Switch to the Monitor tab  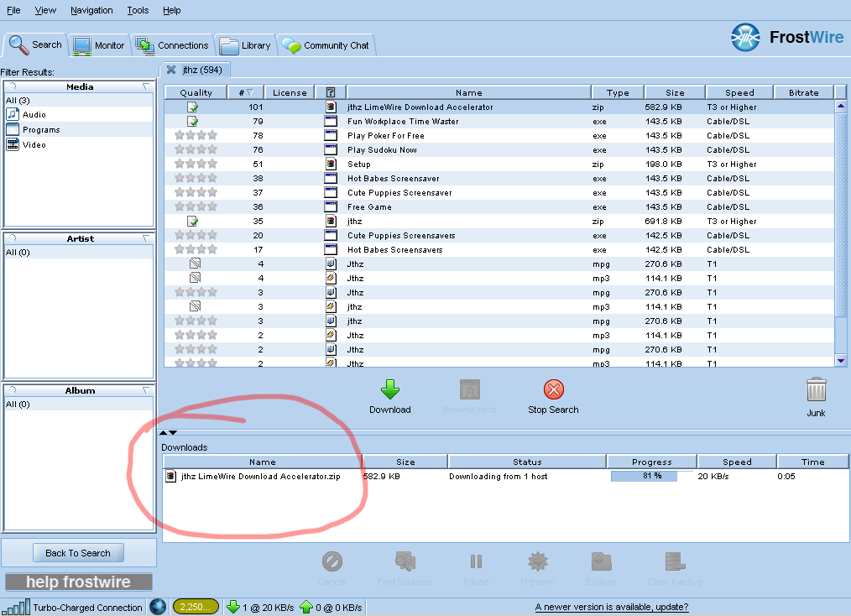coord(99,45)
